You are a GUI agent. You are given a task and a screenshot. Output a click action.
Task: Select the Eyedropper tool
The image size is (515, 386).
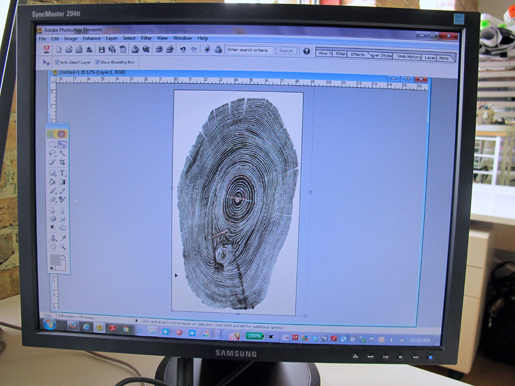63,238
